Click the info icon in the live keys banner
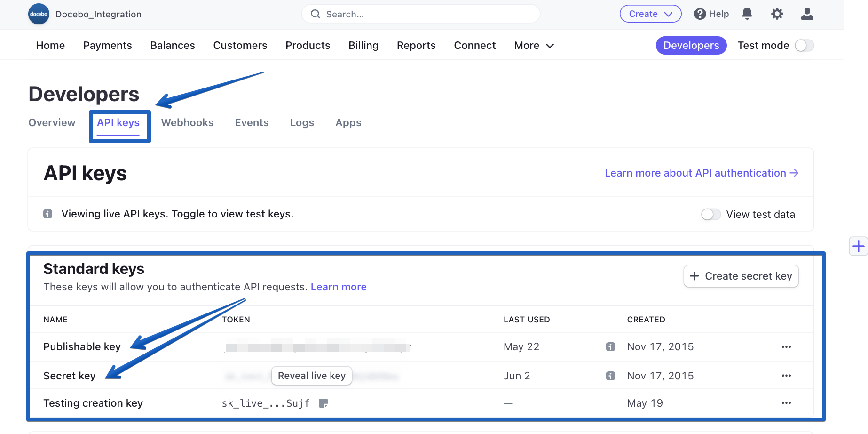The width and height of the screenshot is (868, 434). tap(47, 214)
